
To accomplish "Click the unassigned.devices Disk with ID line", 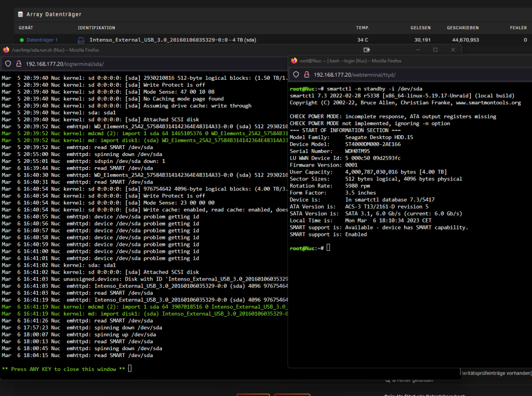I will point(145,279).
